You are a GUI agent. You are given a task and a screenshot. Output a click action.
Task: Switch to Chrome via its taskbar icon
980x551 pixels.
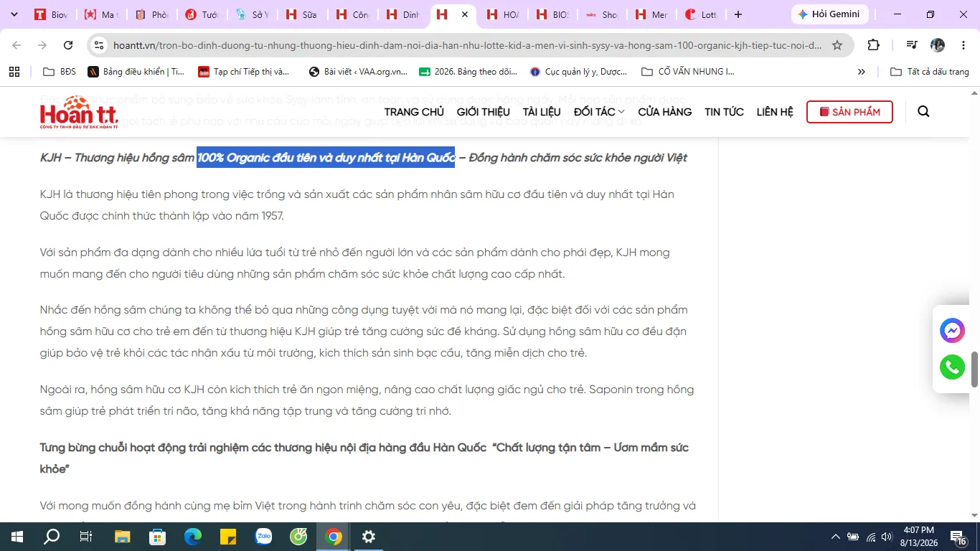click(334, 537)
